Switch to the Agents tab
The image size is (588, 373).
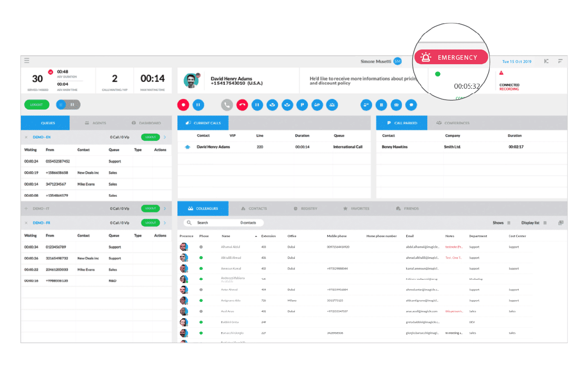[96, 123]
